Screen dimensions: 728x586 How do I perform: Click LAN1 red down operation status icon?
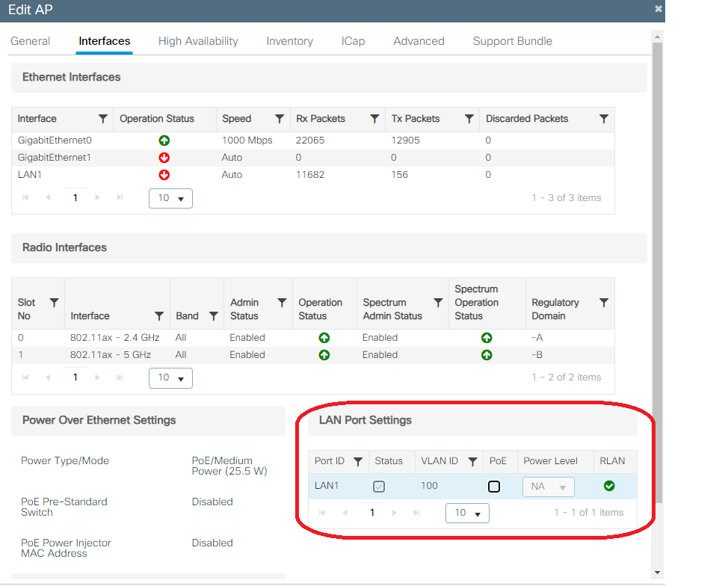point(164,175)
